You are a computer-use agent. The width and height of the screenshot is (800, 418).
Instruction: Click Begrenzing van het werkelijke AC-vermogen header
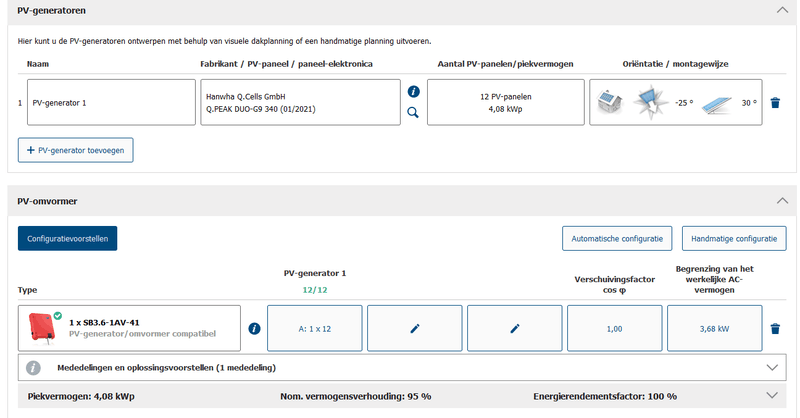click(714, 279)
